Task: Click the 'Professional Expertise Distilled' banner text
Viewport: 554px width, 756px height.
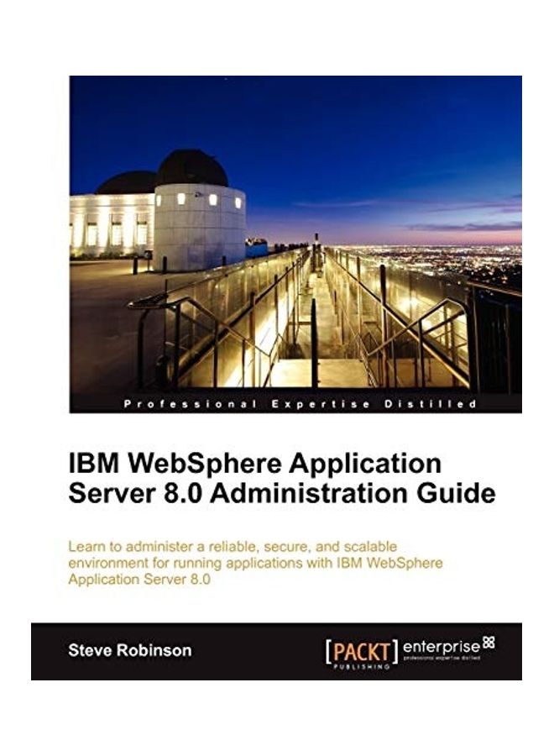Action: [x=301, y=404]
